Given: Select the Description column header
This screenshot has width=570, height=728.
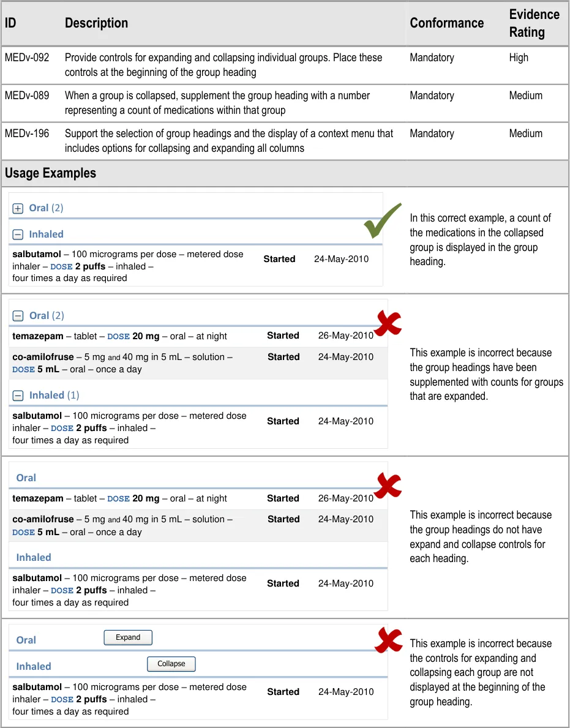Looking at the screenshot, I should 96,23.
